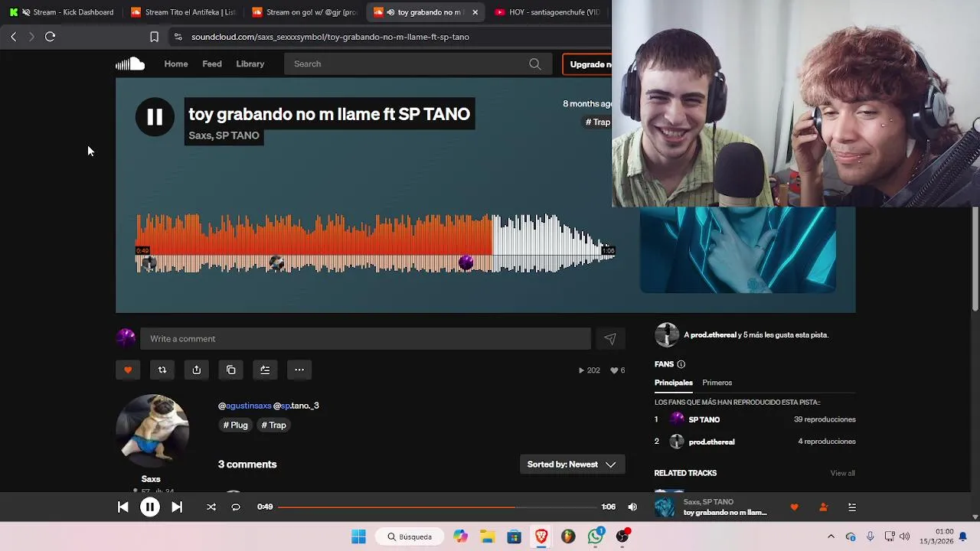Open the Saxs pug avatar profile
980x551 pixels.
(x=152, y=431)
